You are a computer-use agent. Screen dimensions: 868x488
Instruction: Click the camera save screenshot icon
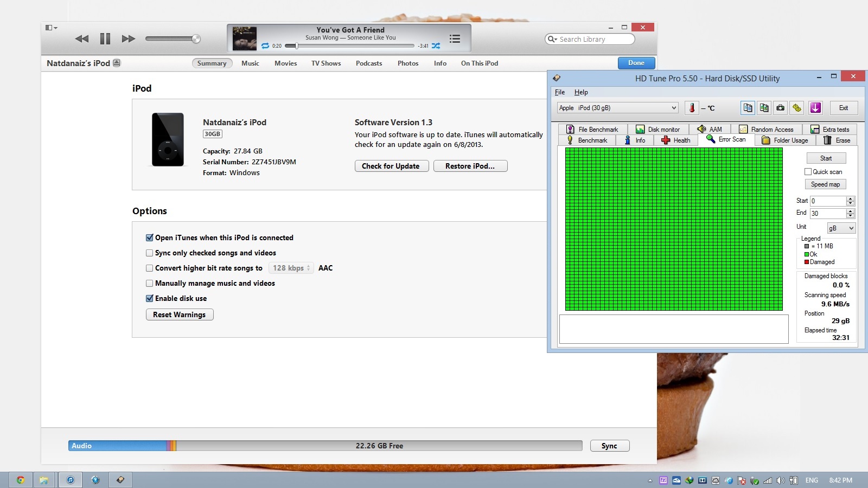(x=781, y=108)
